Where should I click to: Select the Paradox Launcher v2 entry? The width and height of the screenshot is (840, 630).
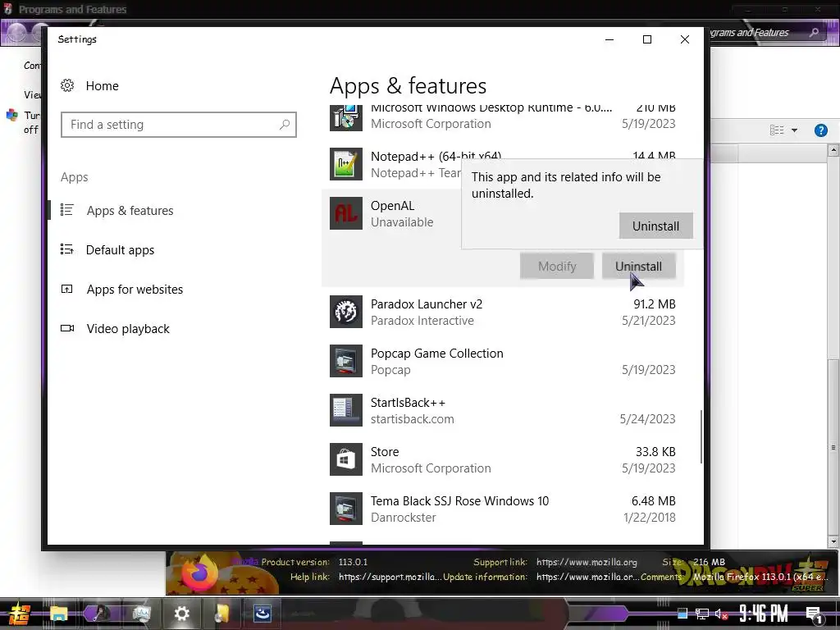[x=503, y=312]
